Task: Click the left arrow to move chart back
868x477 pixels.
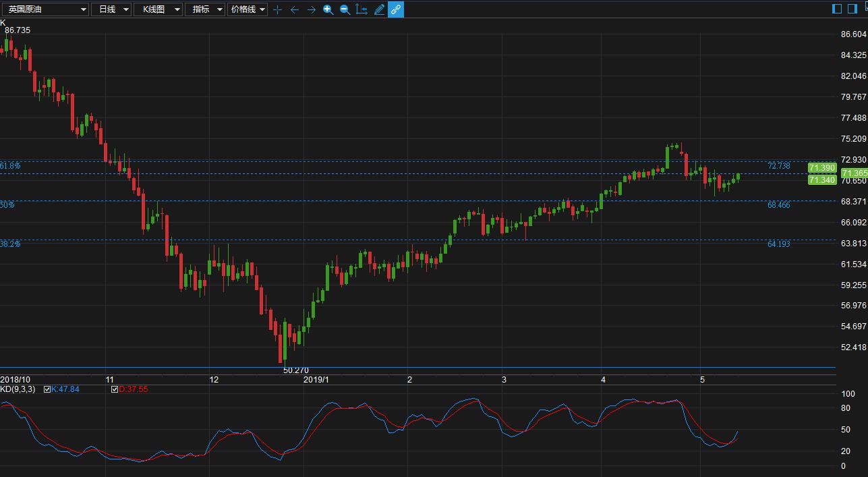Action: coord(294,9)
